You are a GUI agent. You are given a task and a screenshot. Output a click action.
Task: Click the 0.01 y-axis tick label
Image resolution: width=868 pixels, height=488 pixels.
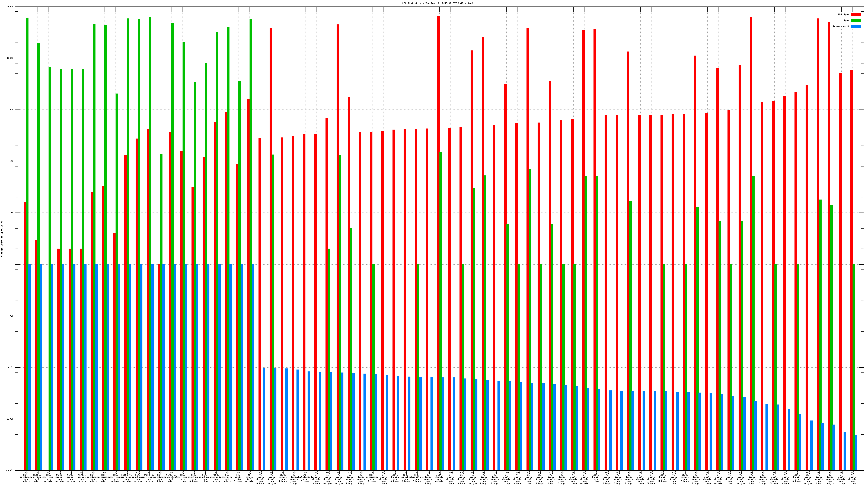point(11,367)
